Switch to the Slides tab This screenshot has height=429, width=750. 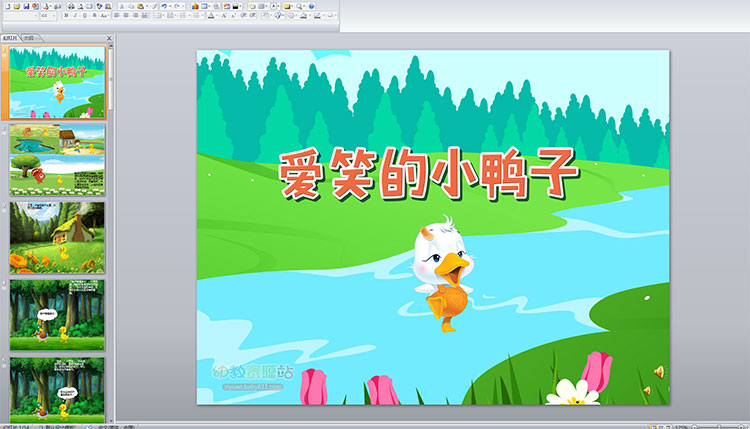[9, 38]
